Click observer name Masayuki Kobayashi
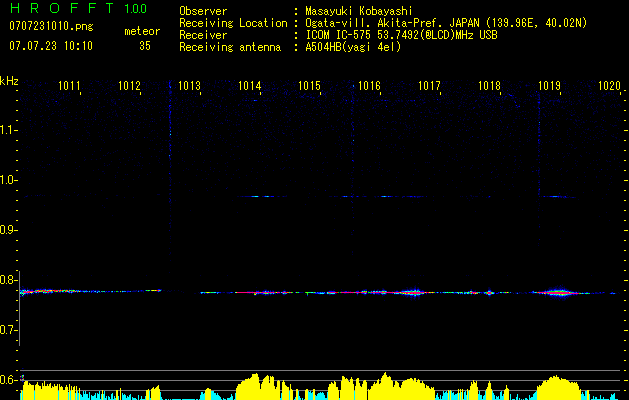 pos(359,11)
